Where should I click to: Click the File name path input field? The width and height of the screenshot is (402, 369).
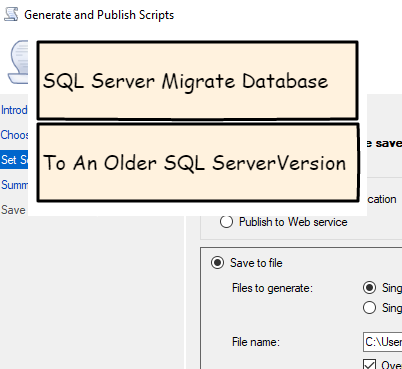(x=383, y=342)
